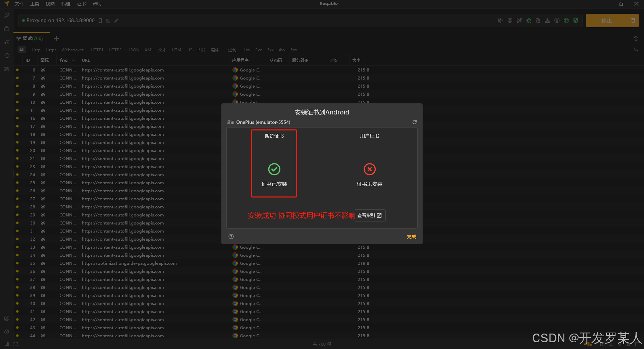Select the All filter
This screenshot has width=644, height=349.
pos(22,50)
